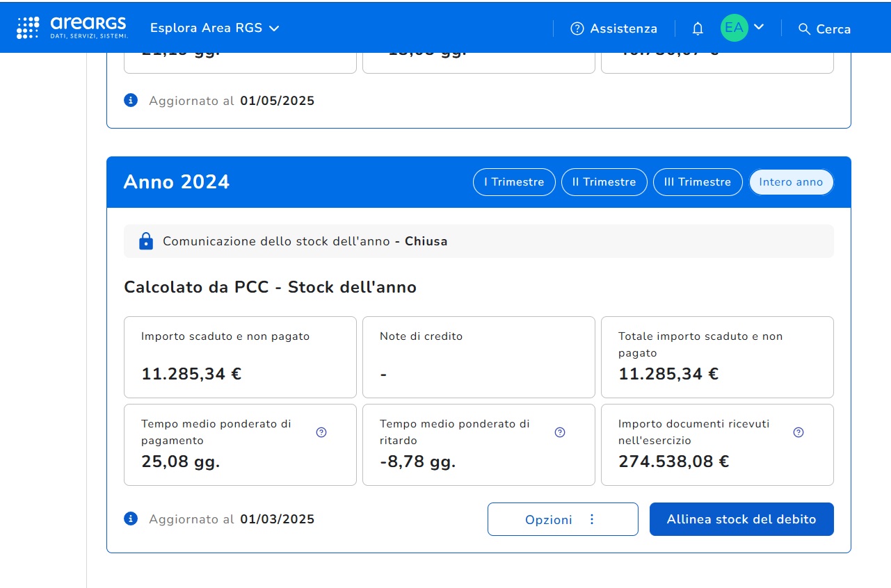Viewport: 891px width, 588px height.
Task: Click Calcolato da PCC - Stock dell'anno heading
Action: point(270,287)
